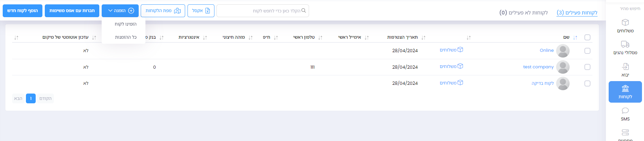The width and height of the screenshot is (644, 141).
Task: Switch to the לקוחות לא פעילים (0) tab
Action: [x=523, y=13]
